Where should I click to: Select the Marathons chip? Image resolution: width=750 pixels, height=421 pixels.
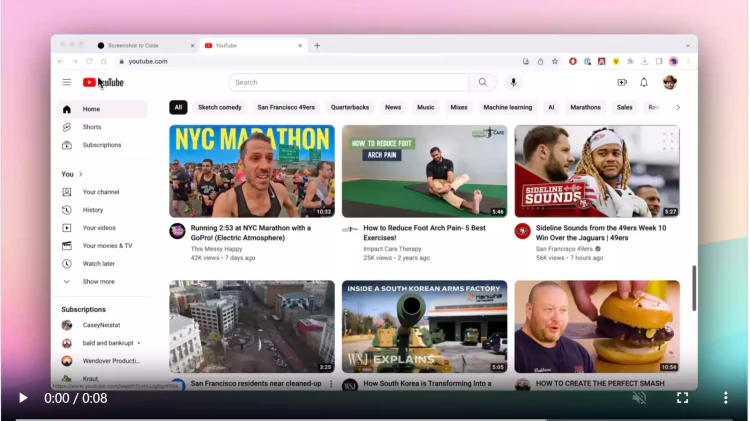pyautogui.click(x=585, y=108)
